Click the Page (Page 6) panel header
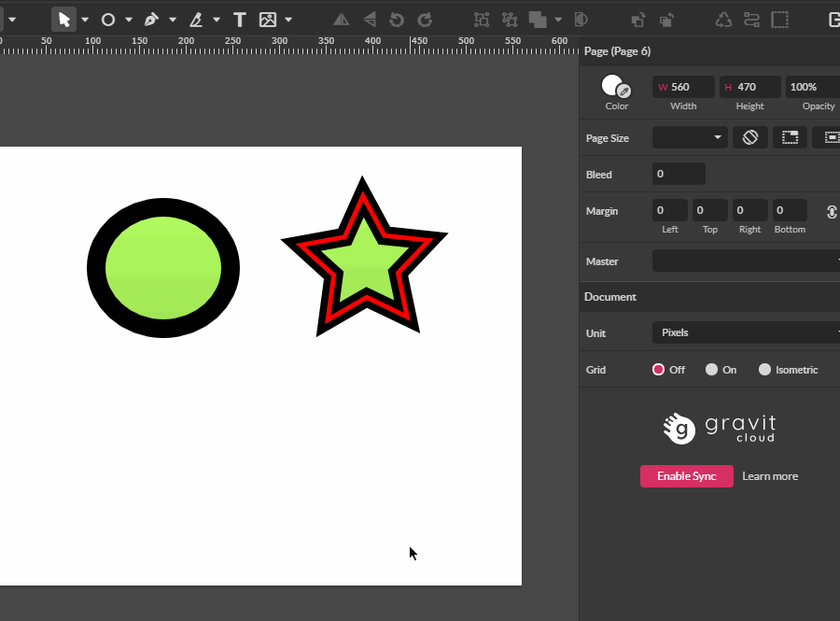Image resolution: width=840 pixels, height=621 pixels. (x=617, y=51)
